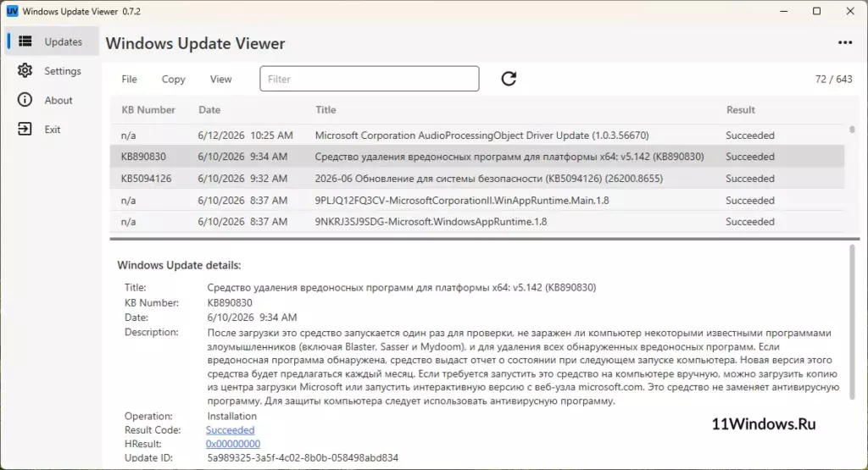This screenshot has height=470, width=868.
Task: Click the Windows Update Viewer page heading
Action: click(x=196, y=43)
